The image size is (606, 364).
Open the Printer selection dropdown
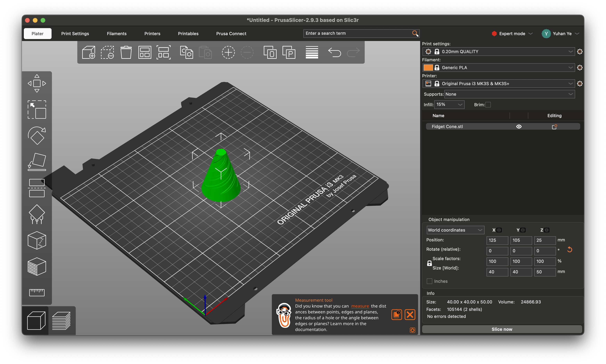(x=499, y=84)
